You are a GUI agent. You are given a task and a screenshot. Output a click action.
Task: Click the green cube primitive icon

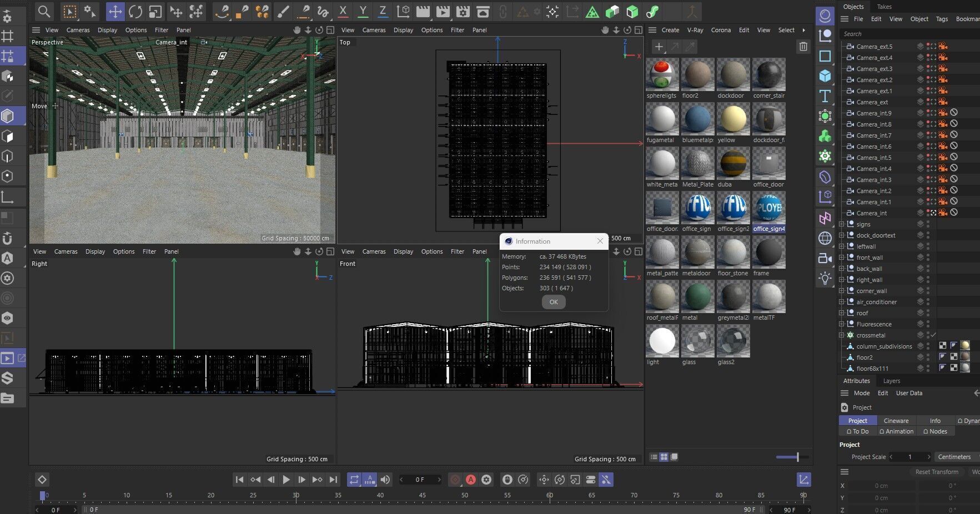[632, 11]
